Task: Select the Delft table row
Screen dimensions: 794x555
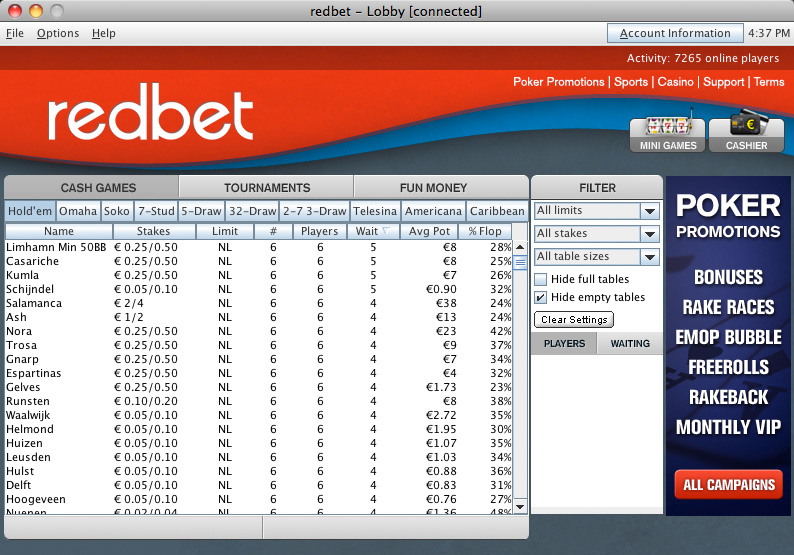Action: click(259, 485)
